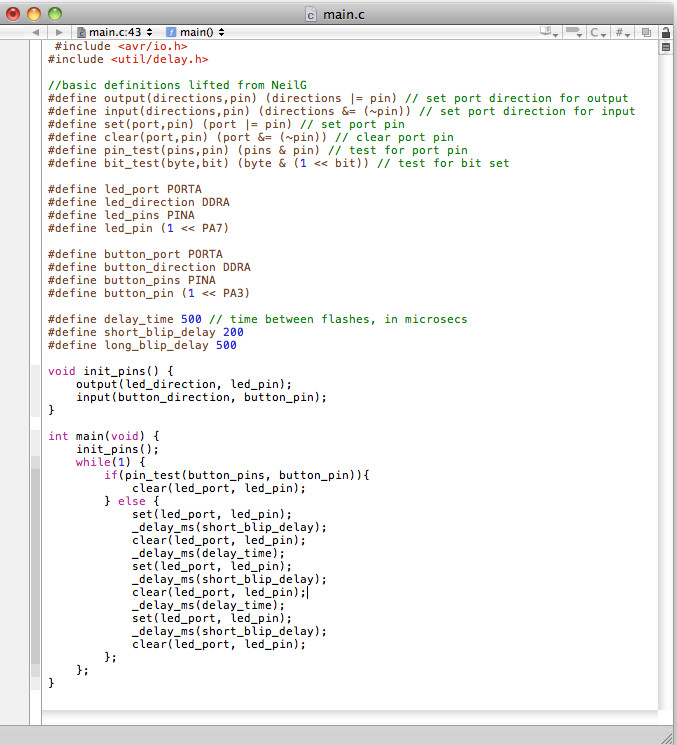Click '#define button_pins PINA' line
The image size is (677, 745).
click(132, 280)
